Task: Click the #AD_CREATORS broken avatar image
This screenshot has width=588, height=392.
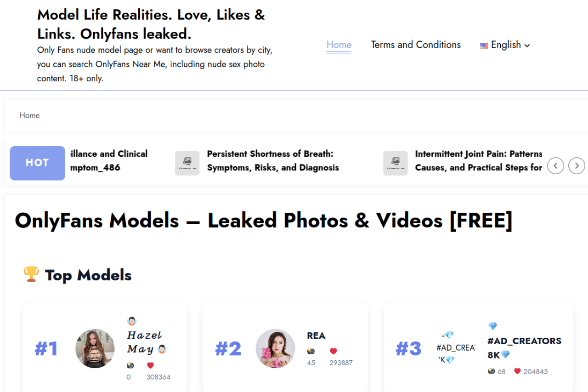Action: coord(456,348)
